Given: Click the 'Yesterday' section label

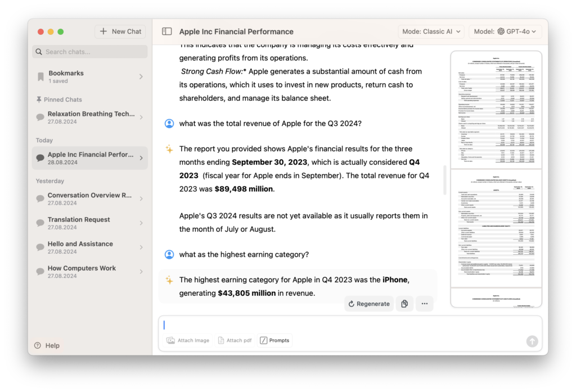Looking at the screenshot, I should click(x=50, y=181).
